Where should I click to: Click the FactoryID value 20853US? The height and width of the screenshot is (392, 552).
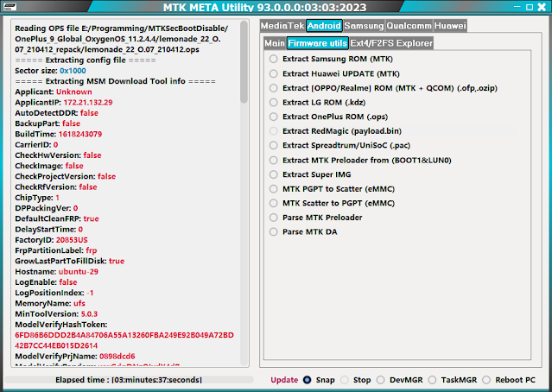tap(72, 240)
